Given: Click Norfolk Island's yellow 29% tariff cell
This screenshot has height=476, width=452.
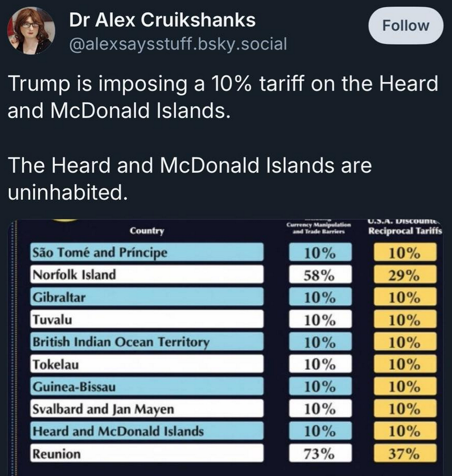Looking at the screenshot, I should pyautogui.click(x=404, y=275).
